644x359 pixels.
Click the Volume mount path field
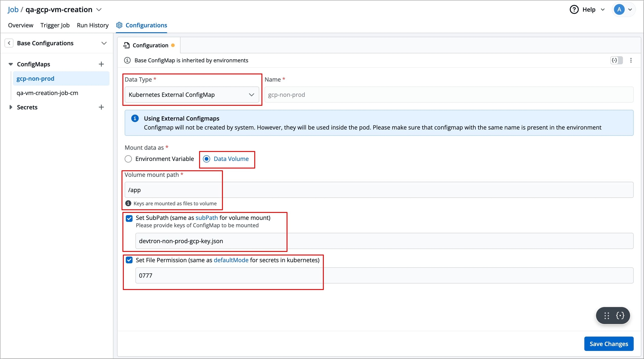coord(378,190)
